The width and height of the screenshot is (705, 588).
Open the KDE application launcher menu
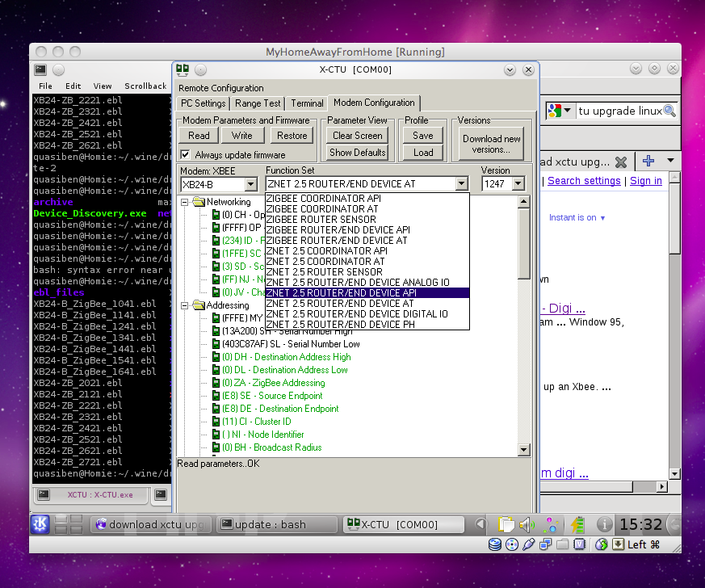(x=40, y=524)
